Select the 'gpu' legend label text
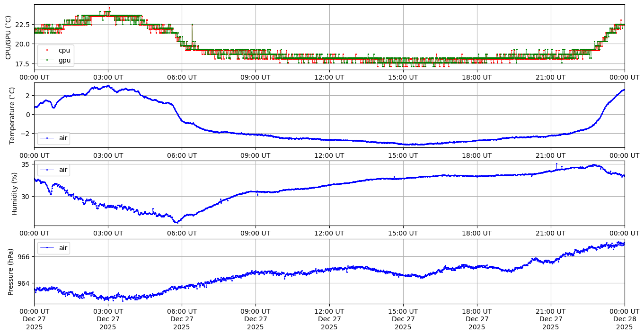This screenshot has height=335, width=644. [64, 60]
